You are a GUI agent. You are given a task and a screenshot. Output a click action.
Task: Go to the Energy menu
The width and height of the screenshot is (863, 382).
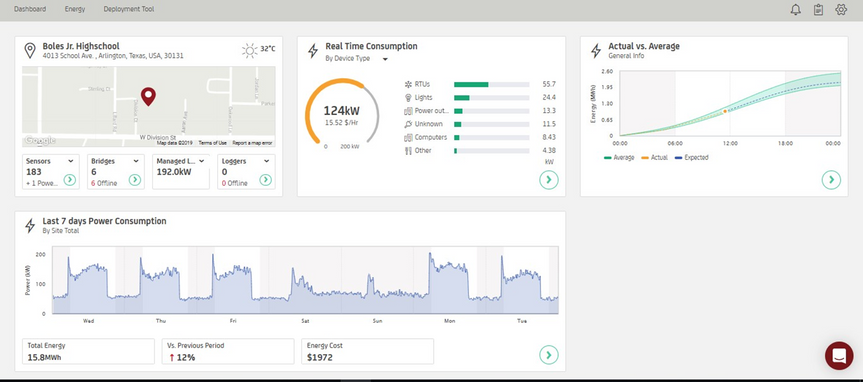75,9
